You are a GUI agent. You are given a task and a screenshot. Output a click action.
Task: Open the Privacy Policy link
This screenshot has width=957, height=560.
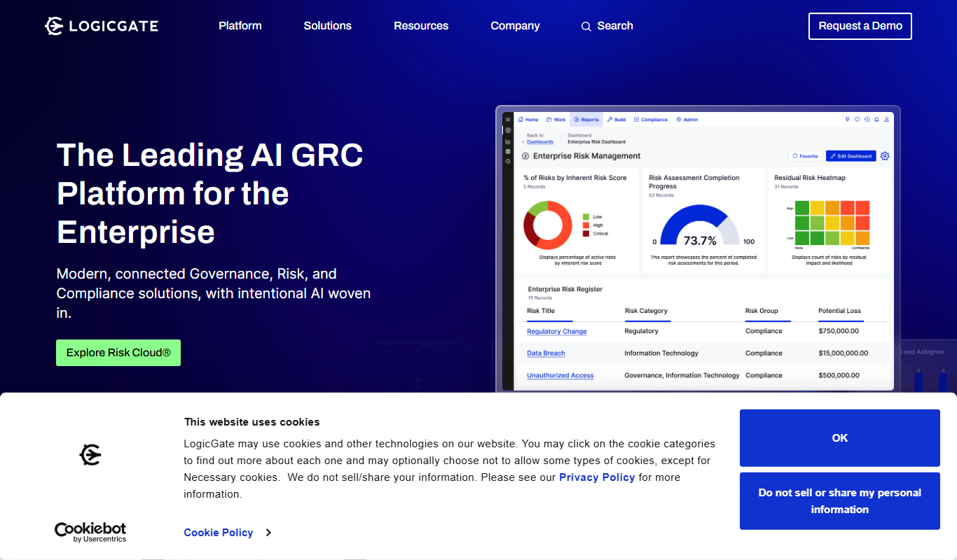[597, 477]
